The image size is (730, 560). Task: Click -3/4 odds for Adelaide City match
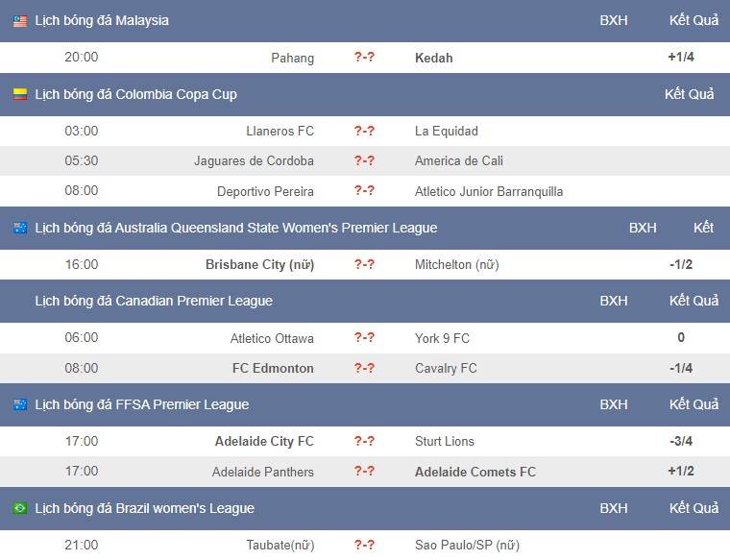pos(681,441)
